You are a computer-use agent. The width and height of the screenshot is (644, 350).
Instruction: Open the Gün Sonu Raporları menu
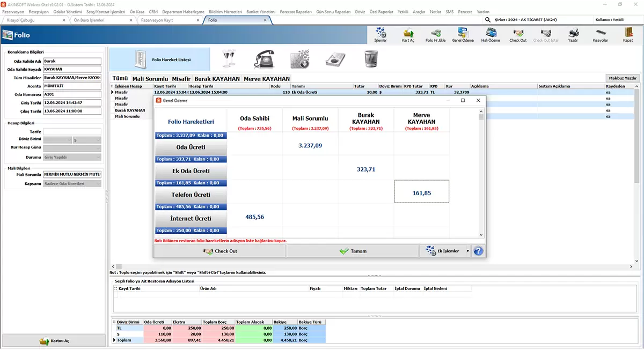(333, 11)
